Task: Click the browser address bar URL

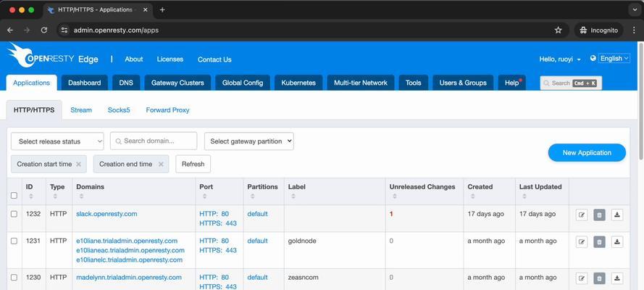Action: pos(116,30)
